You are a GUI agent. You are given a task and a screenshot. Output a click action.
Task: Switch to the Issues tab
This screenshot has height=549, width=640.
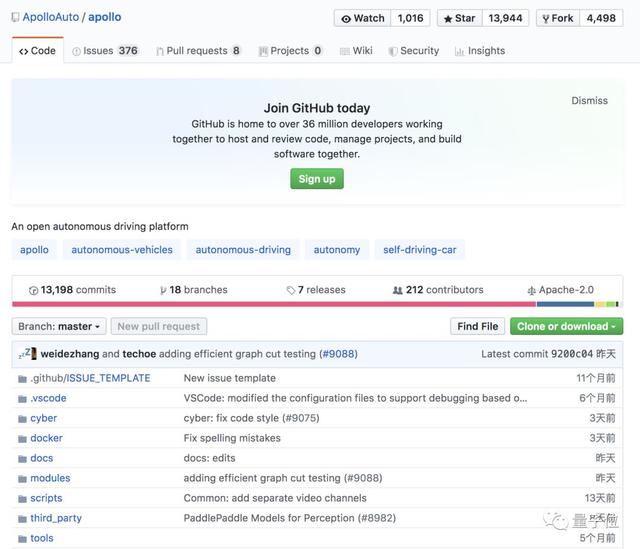(x=105, y=51)
